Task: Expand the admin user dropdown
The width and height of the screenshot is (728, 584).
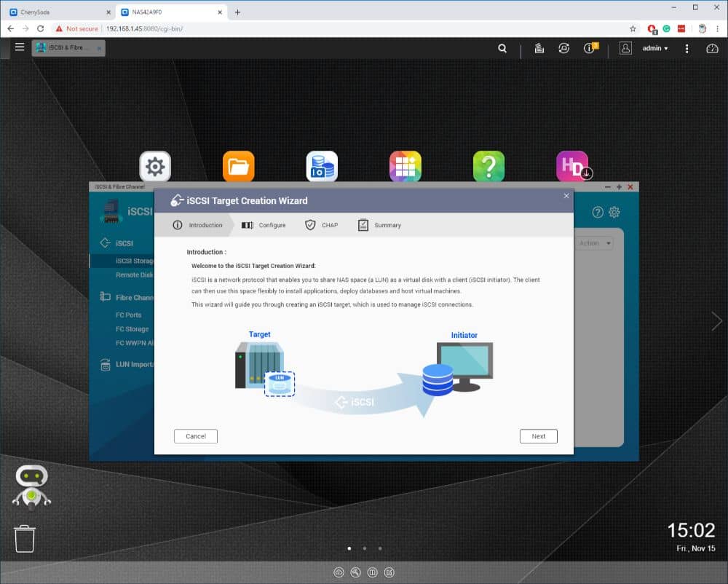Action: pyautogui.click(x=654, y=48)
